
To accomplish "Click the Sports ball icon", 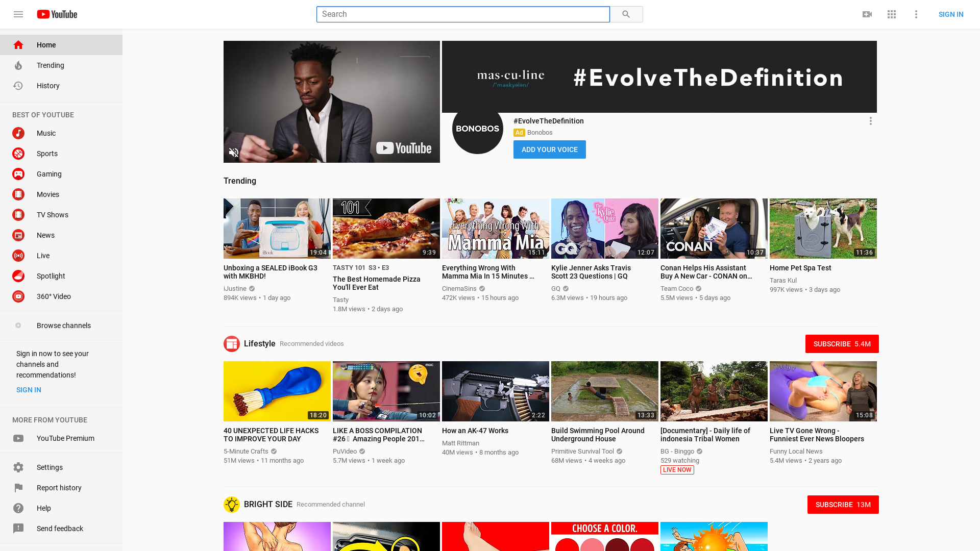I will (x=18, y=154).
